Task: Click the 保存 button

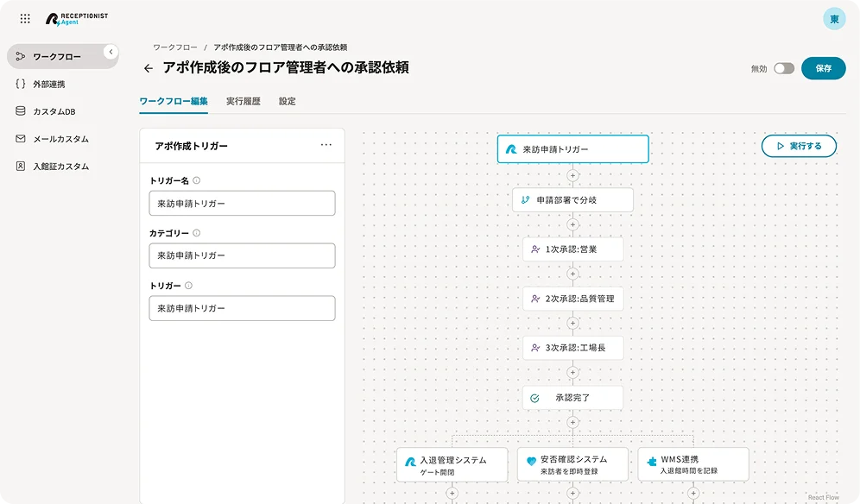Action: 823,68
